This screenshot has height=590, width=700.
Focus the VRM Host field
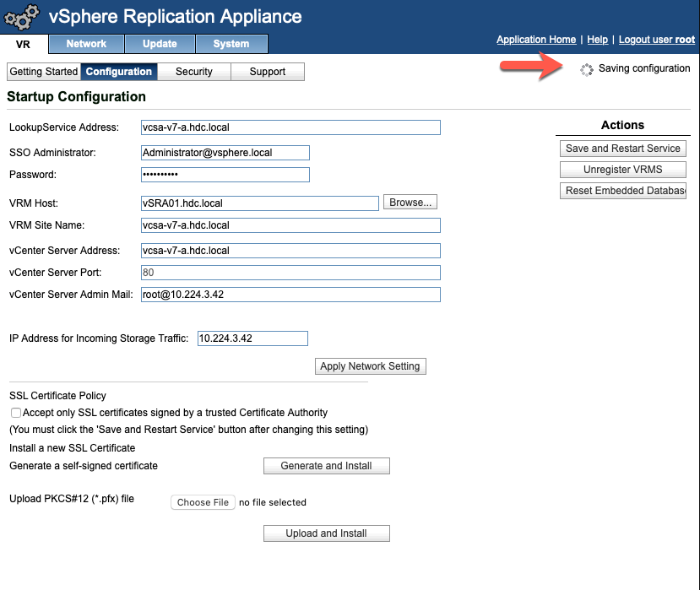coord(260,203)
